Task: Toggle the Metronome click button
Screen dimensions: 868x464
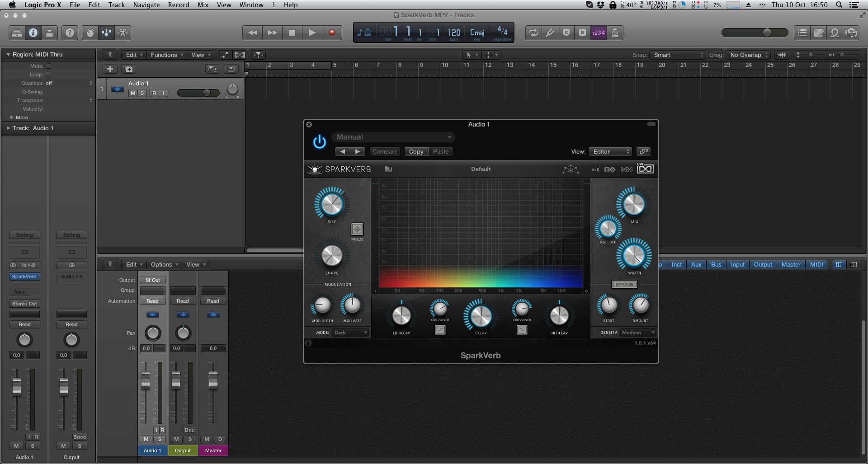Action: [x=615, y=33]
